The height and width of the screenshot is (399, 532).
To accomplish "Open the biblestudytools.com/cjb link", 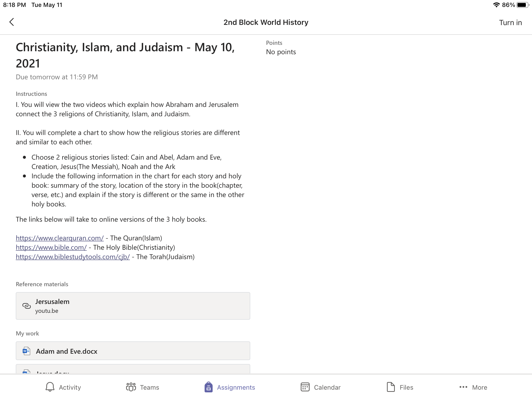I will tap(73, 257).
